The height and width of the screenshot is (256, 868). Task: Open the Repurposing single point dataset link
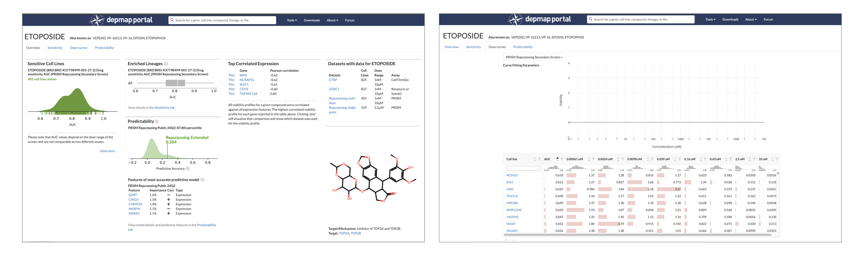342,110
